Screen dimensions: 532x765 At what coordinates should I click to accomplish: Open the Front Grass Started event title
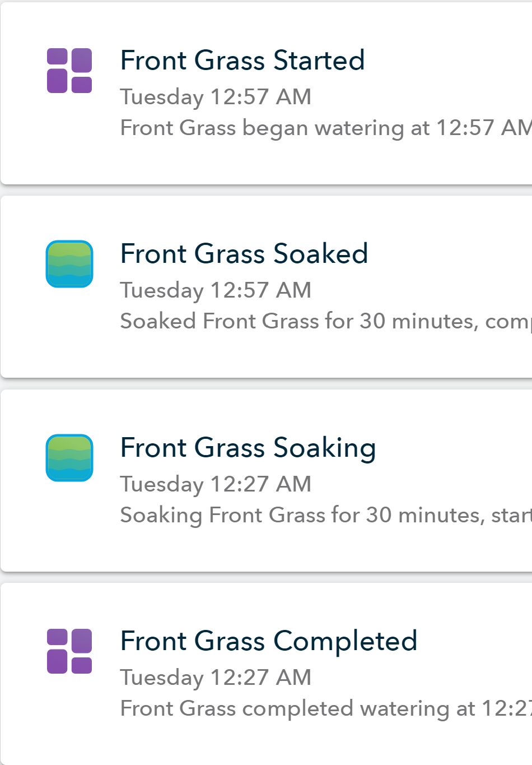tap(242, 61)
